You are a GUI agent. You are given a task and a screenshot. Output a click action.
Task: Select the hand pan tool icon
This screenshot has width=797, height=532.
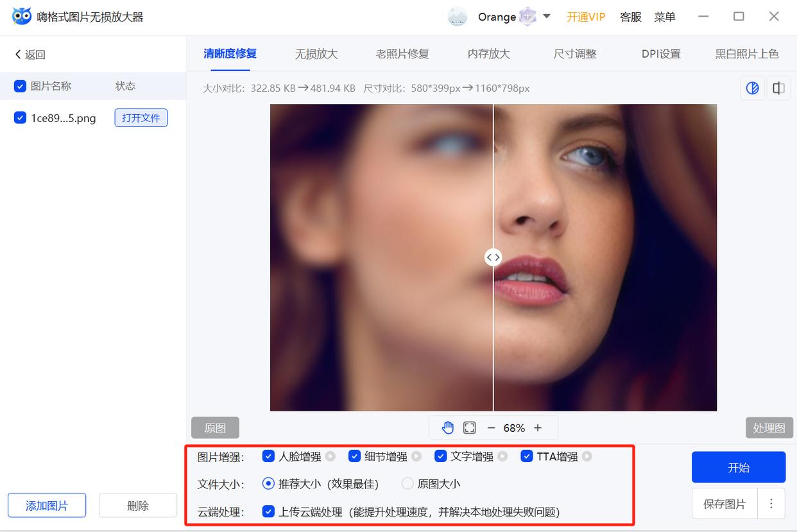click(x=448, y=427)
